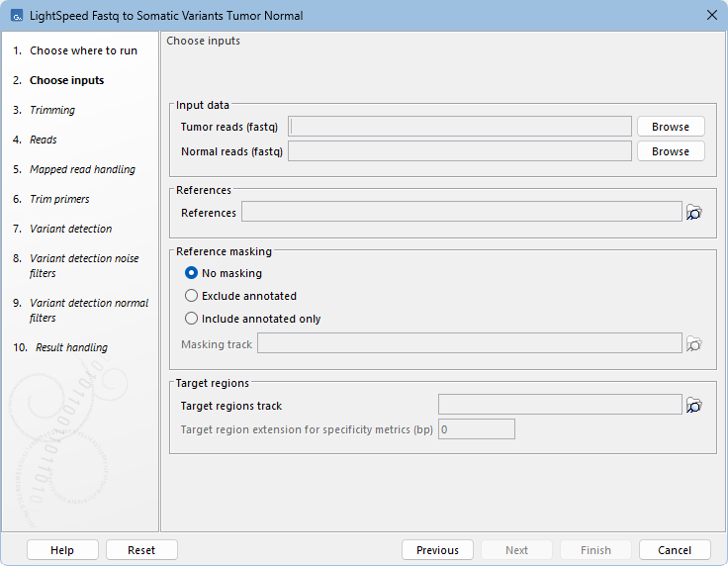Close the dialog window
Screen dimensions: 728x566
click(x=712, y=15)
